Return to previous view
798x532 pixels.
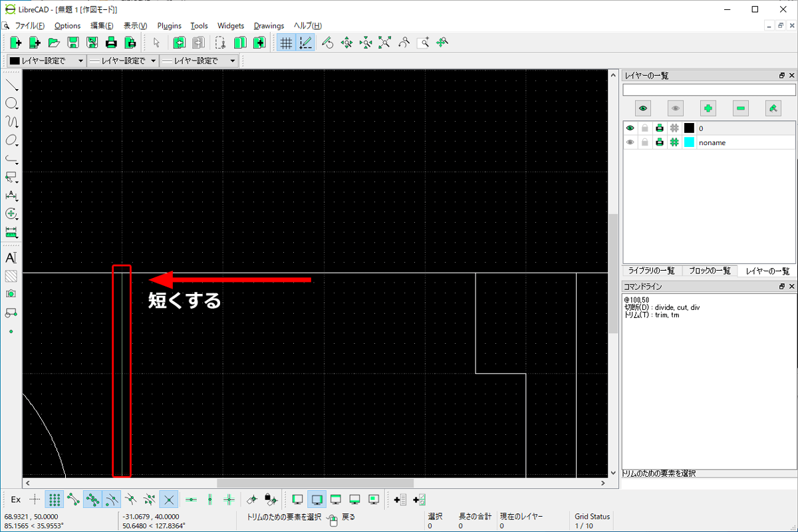tap(404, 43)
